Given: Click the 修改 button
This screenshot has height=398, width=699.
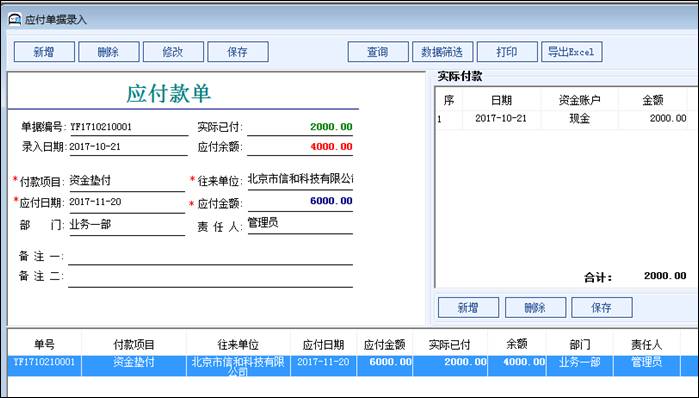Looking at the screenshot, I should click(173, 52).
